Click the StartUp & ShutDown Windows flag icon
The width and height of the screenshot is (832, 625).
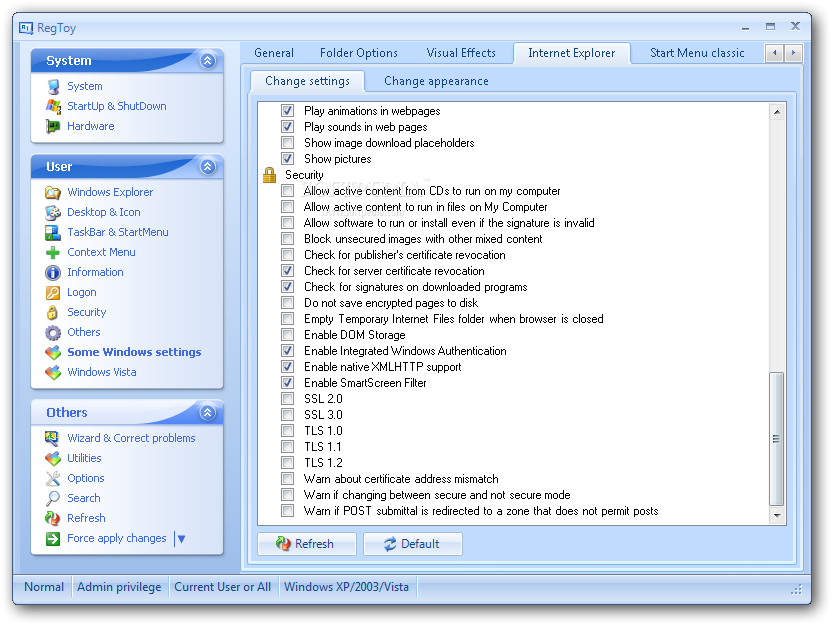click(53, 106)
